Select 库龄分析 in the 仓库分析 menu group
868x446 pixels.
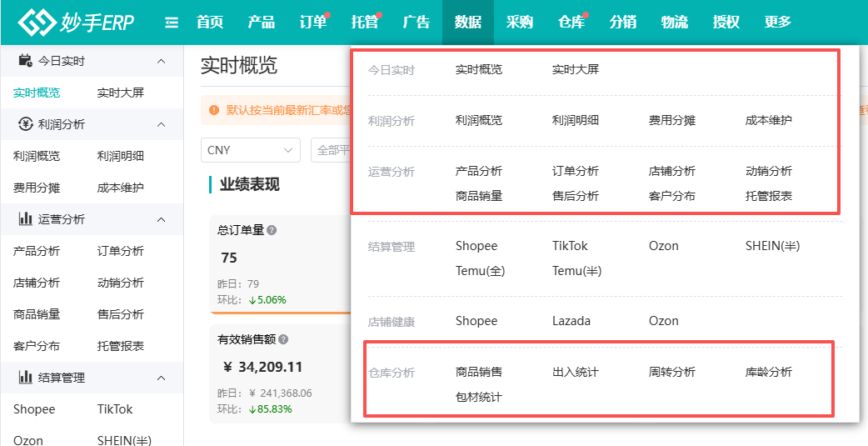click(x=768, y=372)
